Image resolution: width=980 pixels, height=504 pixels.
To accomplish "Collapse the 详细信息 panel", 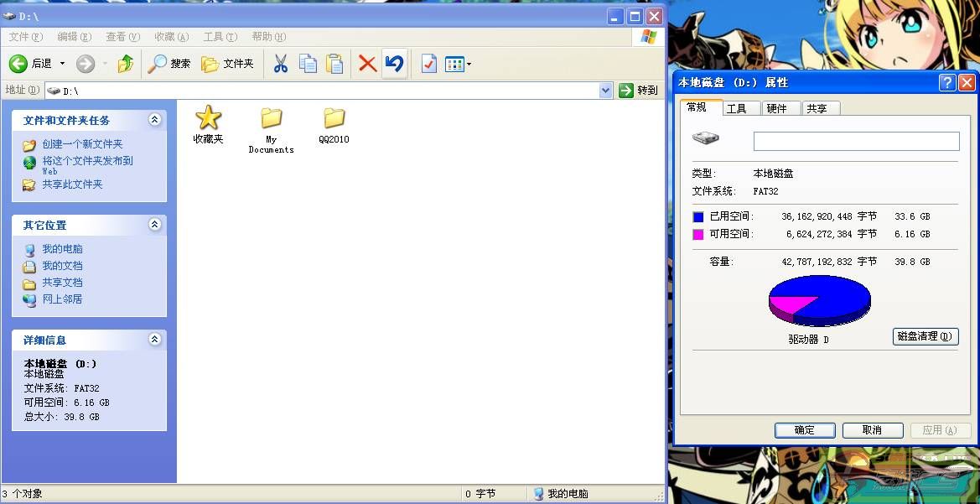I will point(154,340).
